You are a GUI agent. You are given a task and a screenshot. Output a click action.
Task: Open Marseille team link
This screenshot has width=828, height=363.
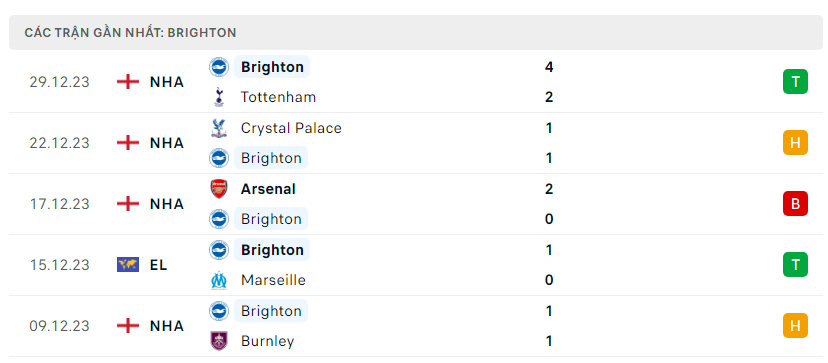[274, 280]
